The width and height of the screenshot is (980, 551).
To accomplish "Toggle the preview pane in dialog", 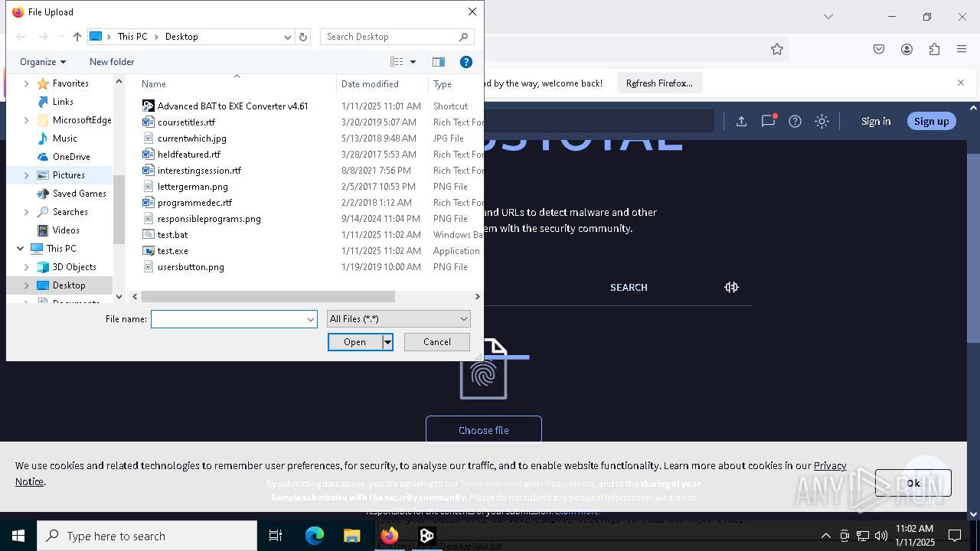I will point(439,62).
